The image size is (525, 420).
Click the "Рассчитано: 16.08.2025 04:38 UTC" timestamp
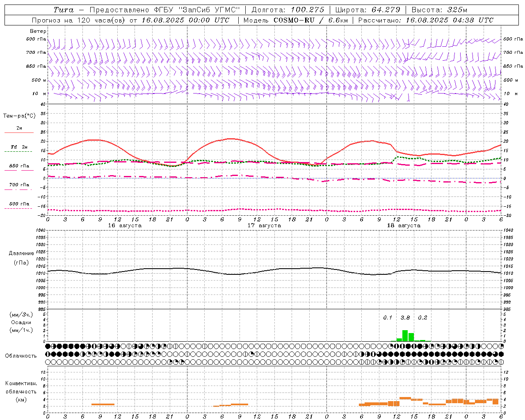[426, 20]
